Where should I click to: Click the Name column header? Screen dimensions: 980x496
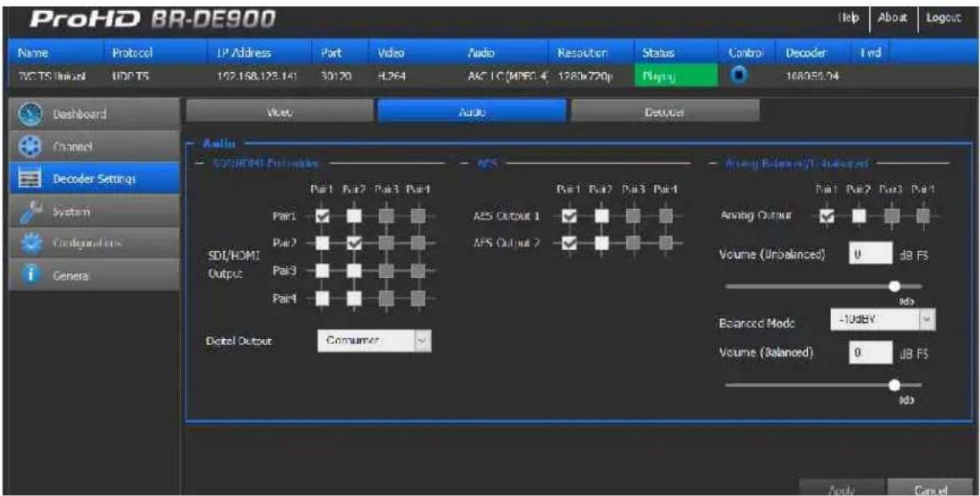click(32, 53)
